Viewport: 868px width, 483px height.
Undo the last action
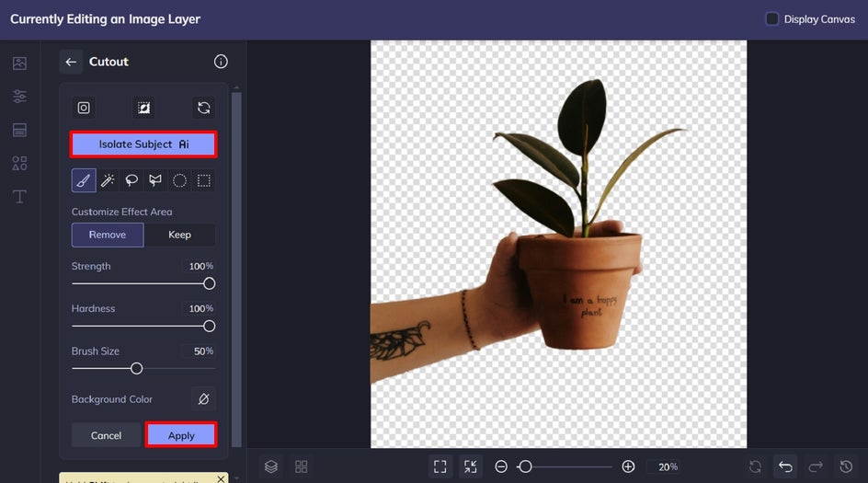point(785,467)
